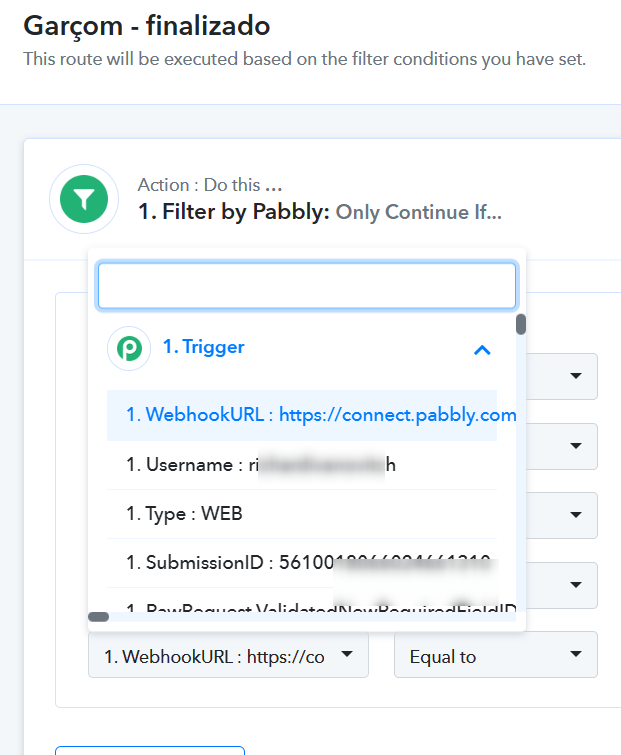The height and width of the screenshot is (755, 621).
Task: Collapse the 1. Trigger section chevron
Action: (482, 350)
